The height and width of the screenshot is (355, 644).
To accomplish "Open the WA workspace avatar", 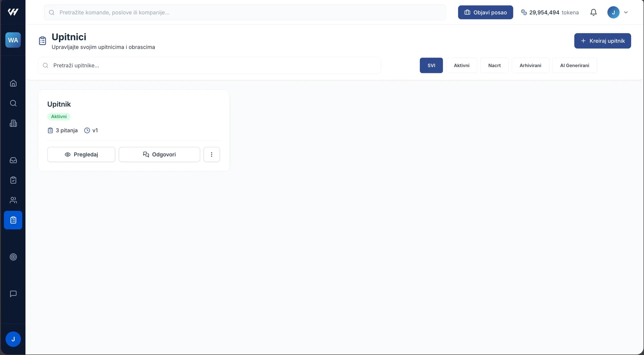I will pyautogui.click(x=13, y=40).
